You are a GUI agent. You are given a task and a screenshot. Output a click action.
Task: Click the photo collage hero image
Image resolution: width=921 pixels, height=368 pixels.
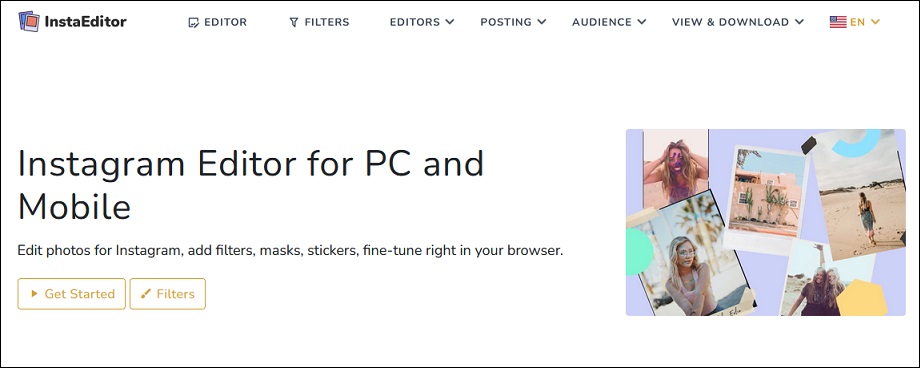[x=765, y=222]
